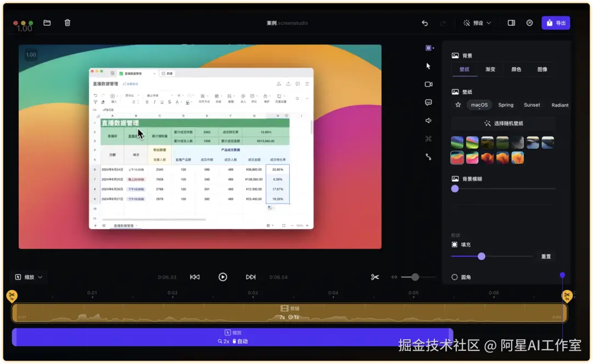Open the 缩放 dropdown above the timeline
The width and height of the screenshot is (593, 364).
pyautogui.click(x=29, y=277)
